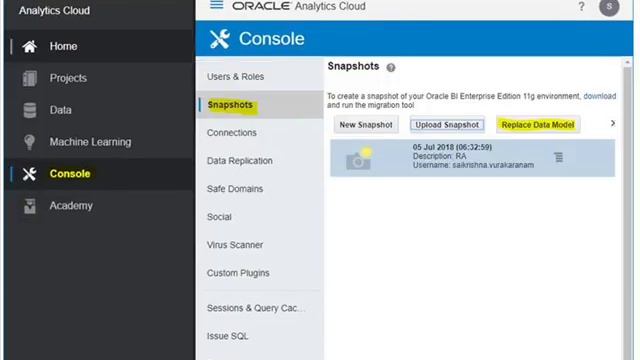Open Sessions & Query Cache section
The image size is (640, 360).
coord(256,308)
